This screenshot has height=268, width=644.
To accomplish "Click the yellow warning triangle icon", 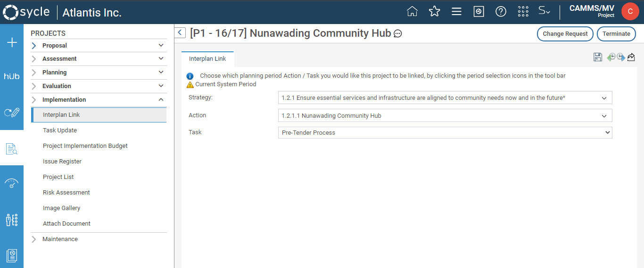I will 190,85.
